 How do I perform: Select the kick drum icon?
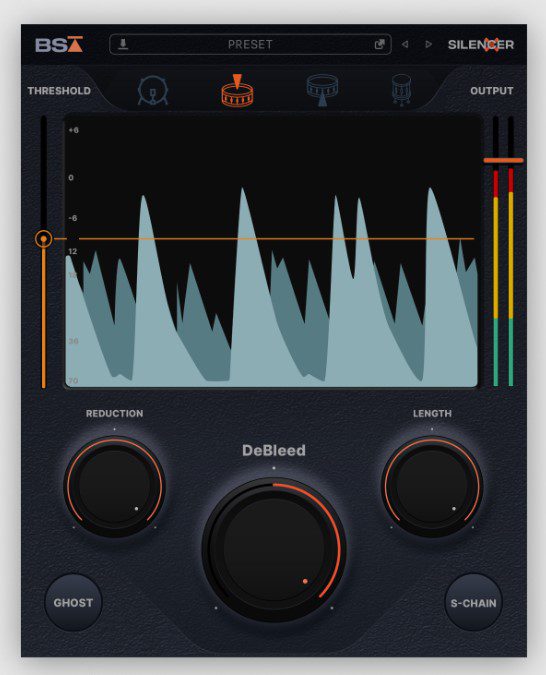tap(153, 90)
